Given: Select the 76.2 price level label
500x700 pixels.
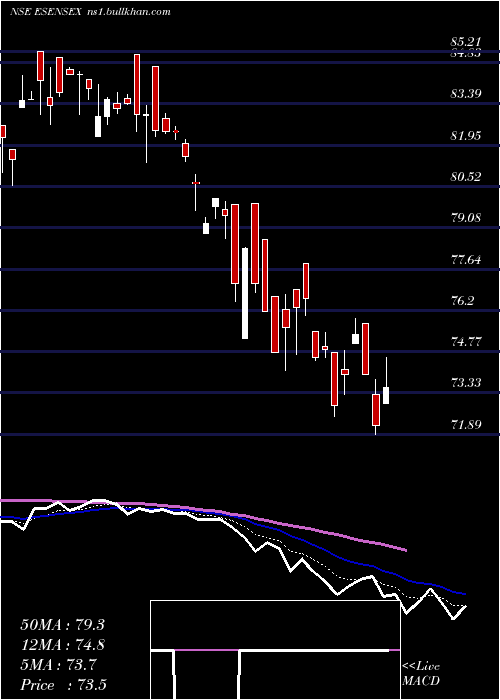Looking at the screenshot, I should [x=462, y=300].
